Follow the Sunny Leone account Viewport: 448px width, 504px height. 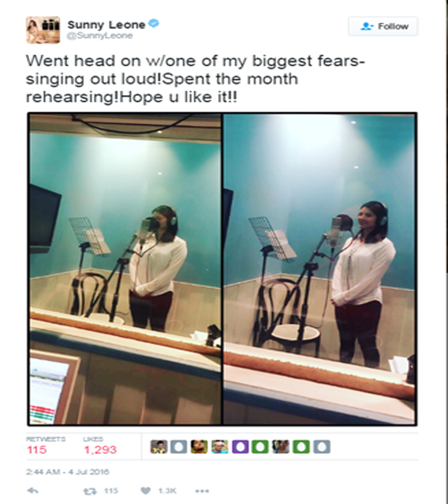(x=383, y=26)
